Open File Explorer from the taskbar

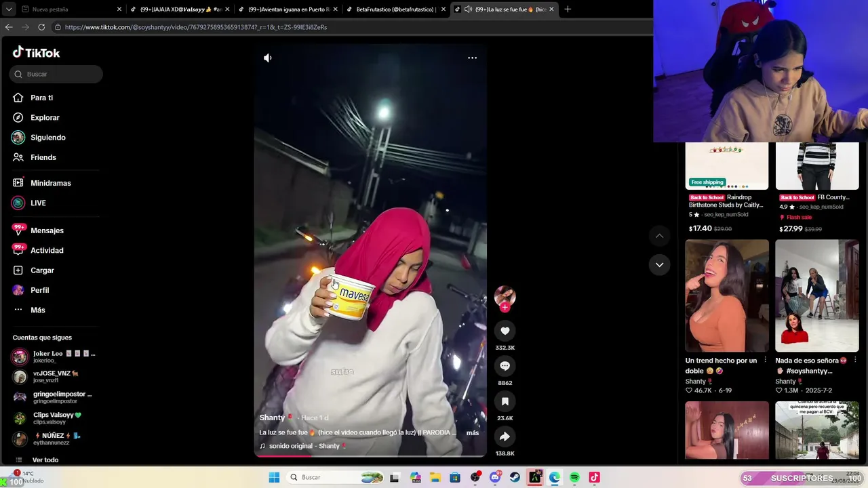435,477
